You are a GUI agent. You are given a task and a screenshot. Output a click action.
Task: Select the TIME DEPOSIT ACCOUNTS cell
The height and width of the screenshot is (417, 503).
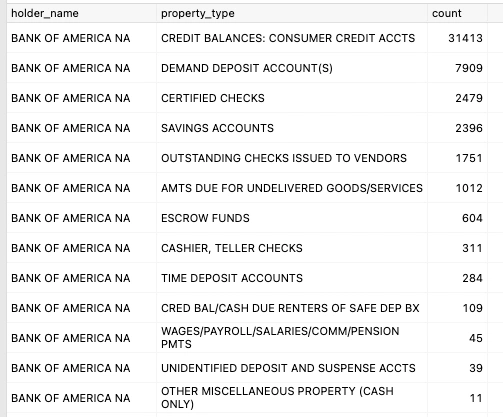292,278
